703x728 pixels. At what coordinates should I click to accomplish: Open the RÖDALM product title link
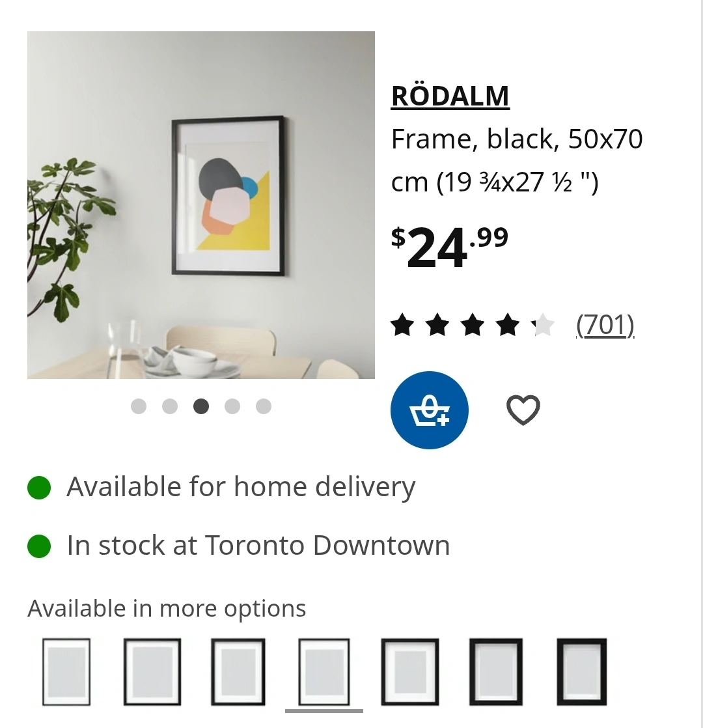tap(450, 96)
